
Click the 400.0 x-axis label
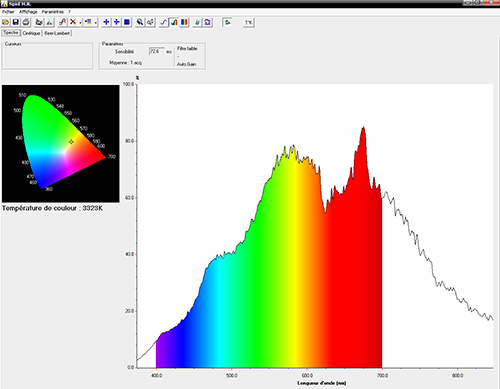pos(156,376)
